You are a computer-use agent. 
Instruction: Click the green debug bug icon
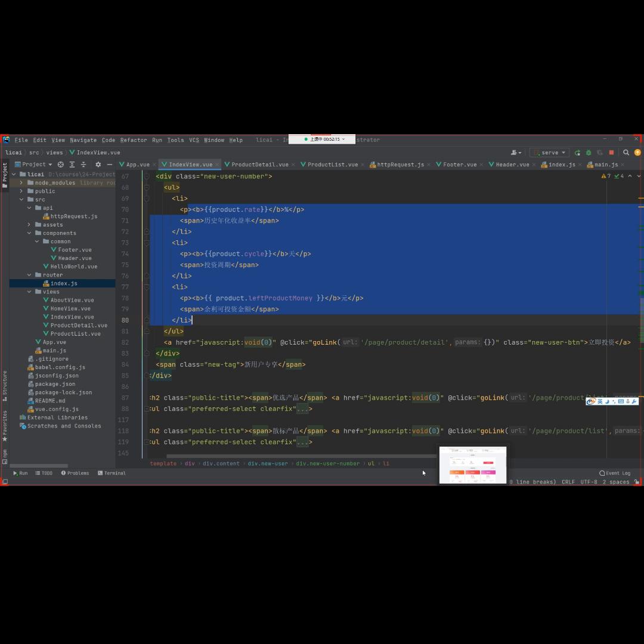[x=589, y=153]
